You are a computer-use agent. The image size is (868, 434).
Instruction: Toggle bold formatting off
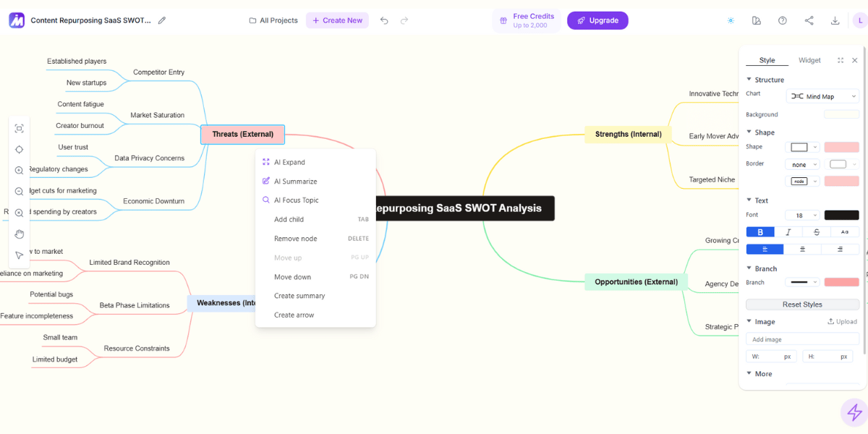coord(760,231)
